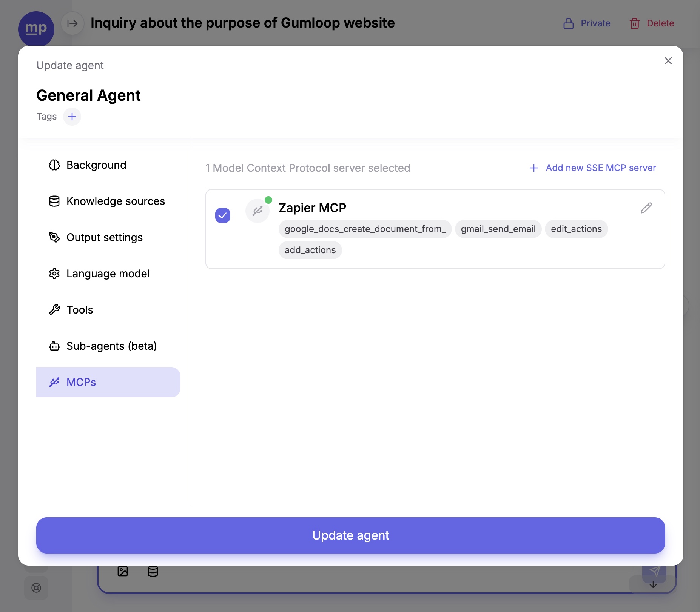Click the database icon in chat box
This screenshot has height=612, width=700.
[153, 571]
